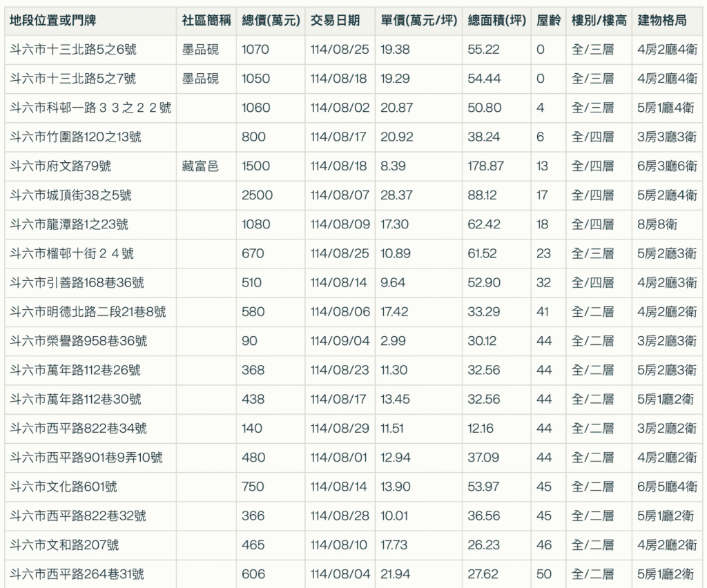
Task: Click 墨品硯 community in 5之7號 row
Action: click(x=200, y=79)
